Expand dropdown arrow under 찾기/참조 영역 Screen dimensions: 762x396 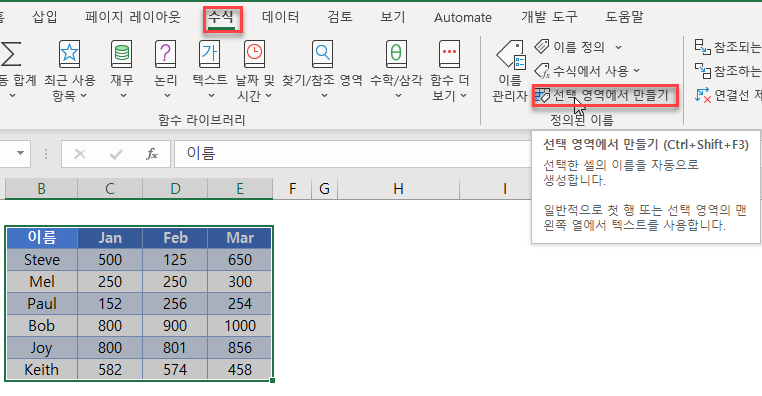(324, 96)
